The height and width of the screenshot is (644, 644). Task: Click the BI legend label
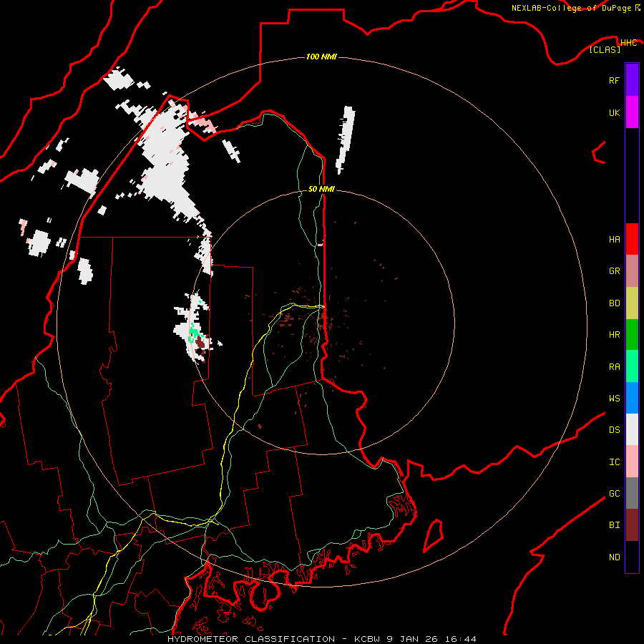(614, 525)
